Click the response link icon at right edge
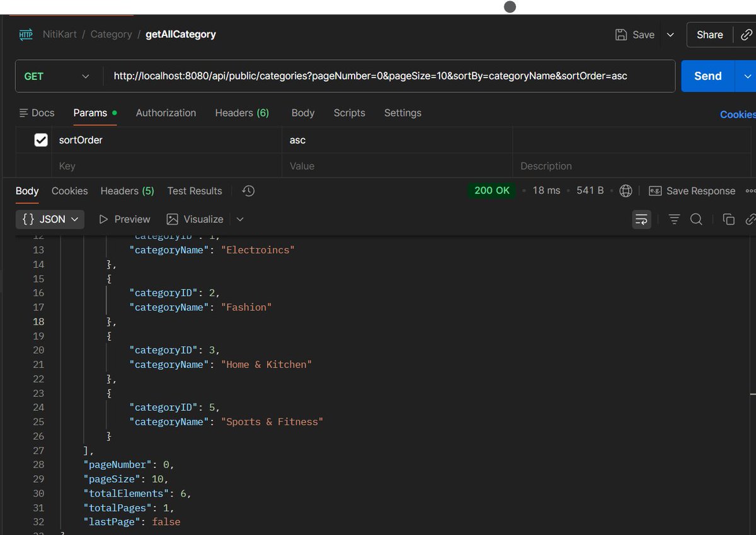Screen dimensions: 756x535 tap(750, 219)
